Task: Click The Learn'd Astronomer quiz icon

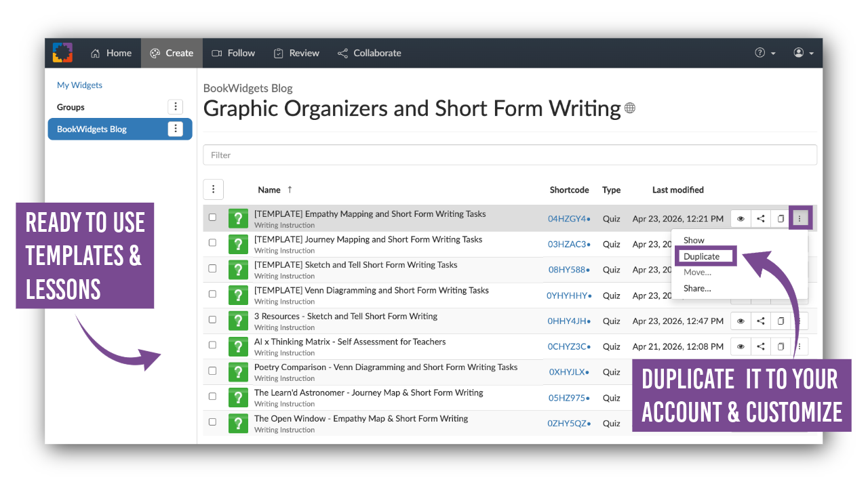Action: point(238,397)
